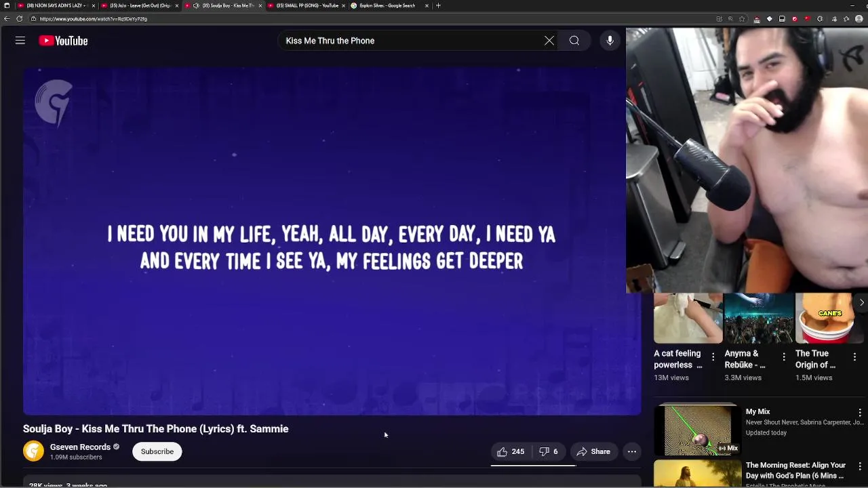Image resolution: width=868 pixels, height=488 pixels.
Task: Open the browser profile avatar
Action: click(859, 19)
